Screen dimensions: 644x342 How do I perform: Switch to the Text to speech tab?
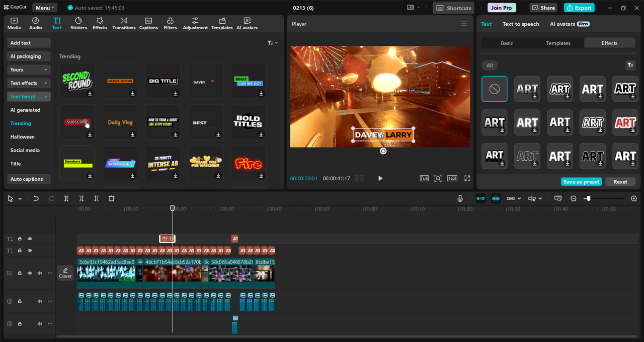(521, 24)
